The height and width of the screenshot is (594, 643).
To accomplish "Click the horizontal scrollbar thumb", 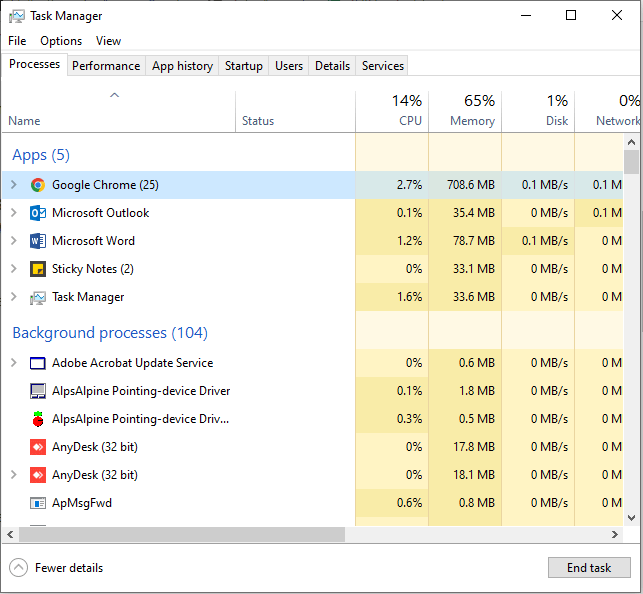I will tap(182, 535).
